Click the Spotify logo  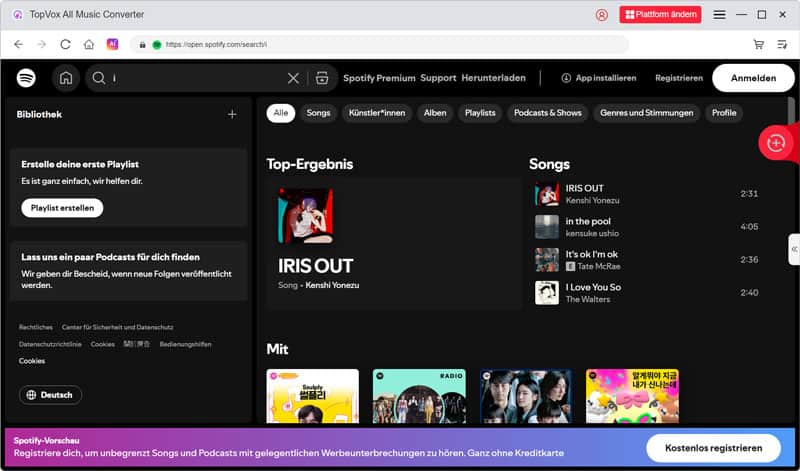click(x=26, y=78)
